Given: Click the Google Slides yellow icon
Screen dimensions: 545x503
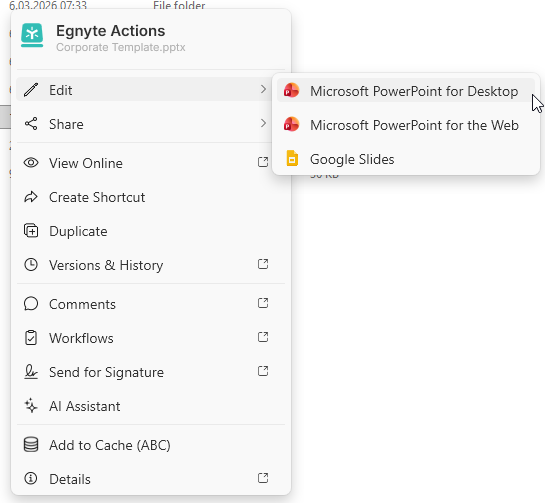Looking at the screenshot, I should (292, 159).
